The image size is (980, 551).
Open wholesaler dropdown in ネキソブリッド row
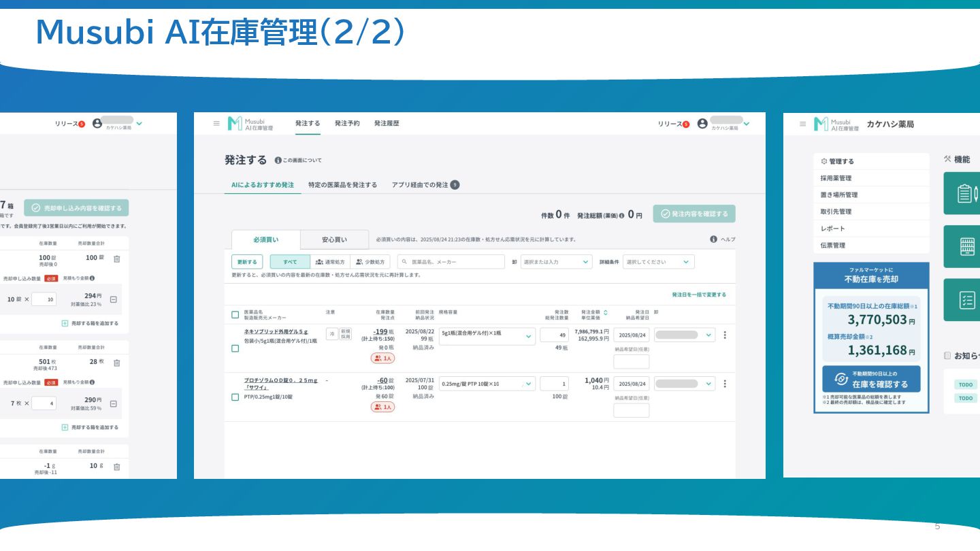click(x=685, y=335)
